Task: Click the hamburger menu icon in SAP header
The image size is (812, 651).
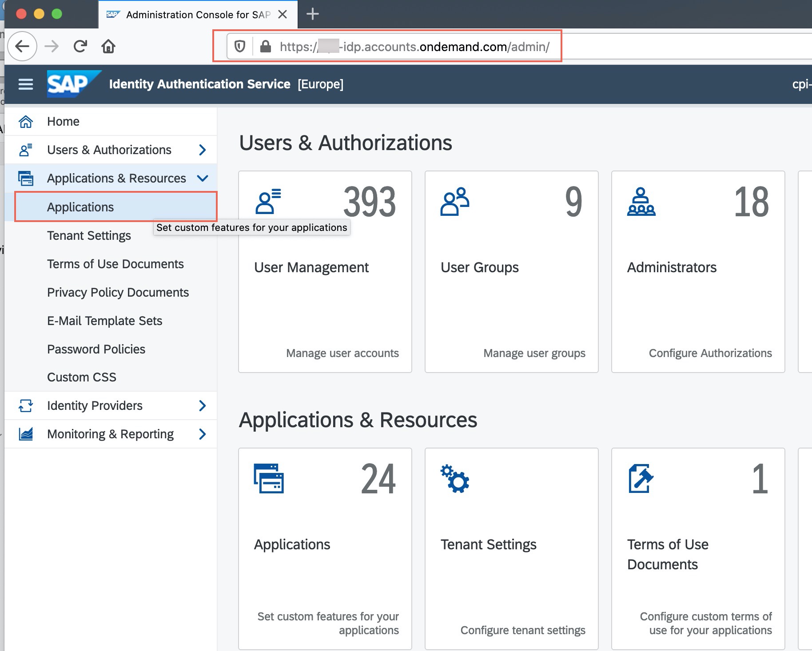Action: tap(26, 84)
